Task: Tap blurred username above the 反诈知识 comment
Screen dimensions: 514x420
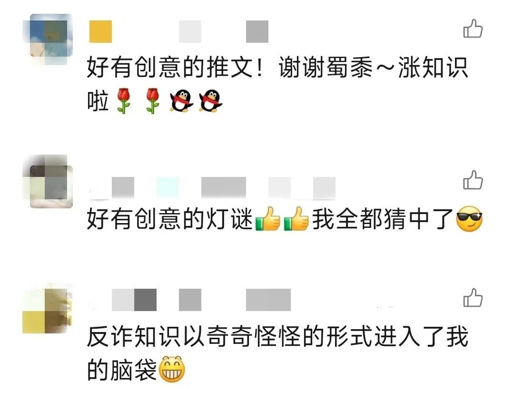Action: point(190,300)
